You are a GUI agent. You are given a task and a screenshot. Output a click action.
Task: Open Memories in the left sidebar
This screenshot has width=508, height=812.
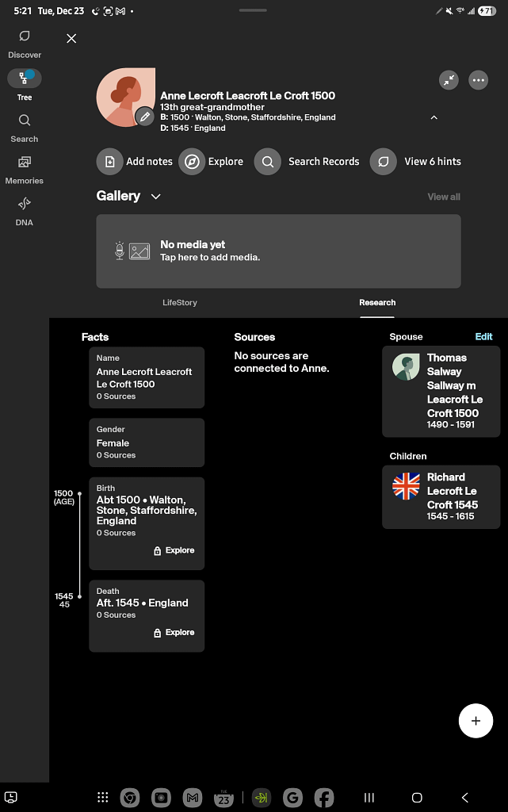click(x=25, y=170)
